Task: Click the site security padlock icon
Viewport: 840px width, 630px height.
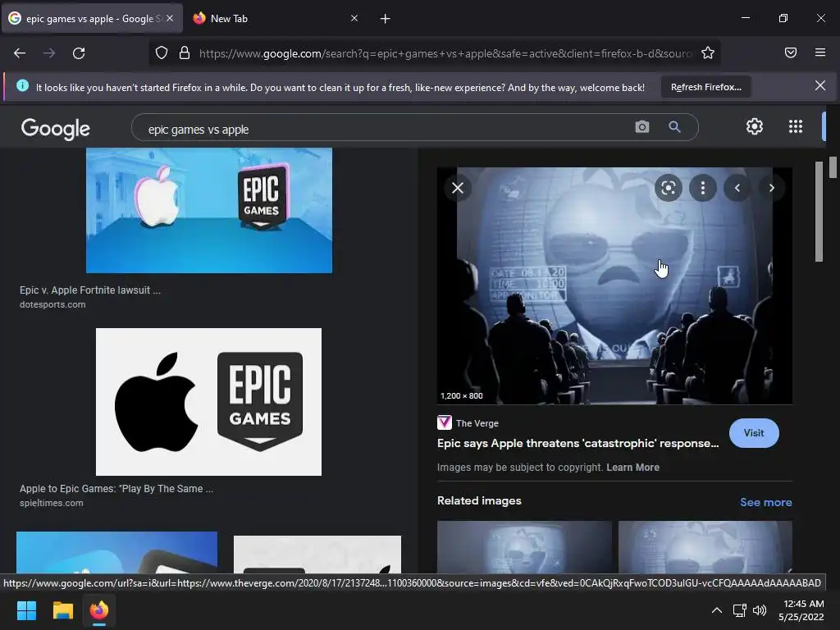Action: pos(185,52)
